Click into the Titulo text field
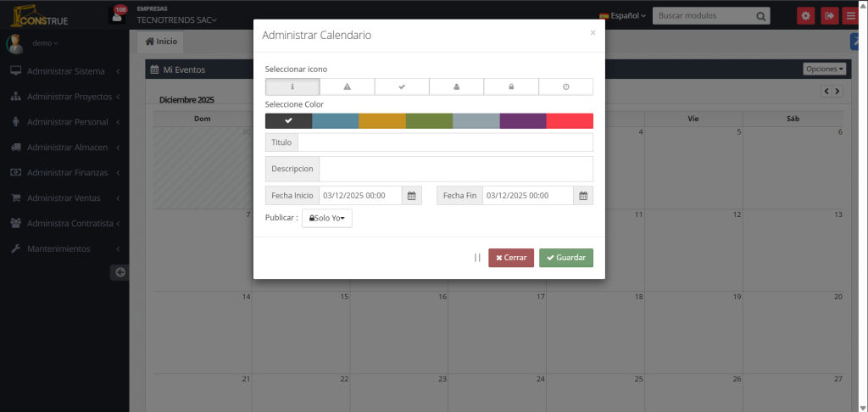The image size is (868, 412). click(x=445, y=142)
